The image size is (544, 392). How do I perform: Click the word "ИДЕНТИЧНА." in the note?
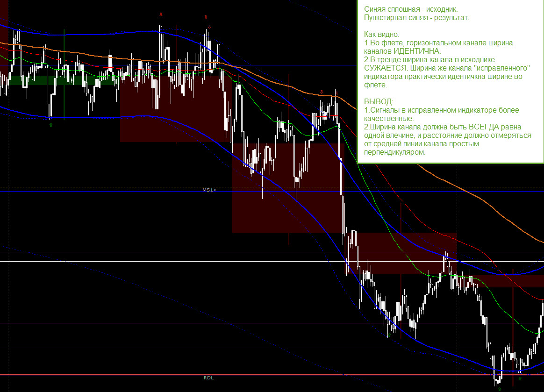click(417, 51)
